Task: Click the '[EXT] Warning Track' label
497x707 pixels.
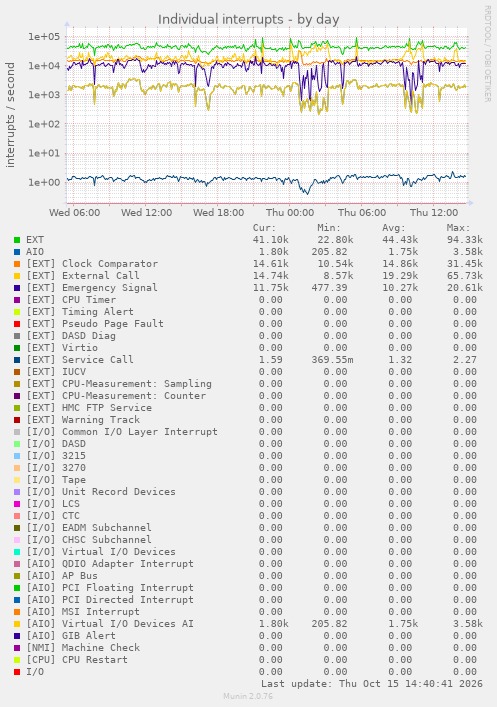Action: (83, 420)
